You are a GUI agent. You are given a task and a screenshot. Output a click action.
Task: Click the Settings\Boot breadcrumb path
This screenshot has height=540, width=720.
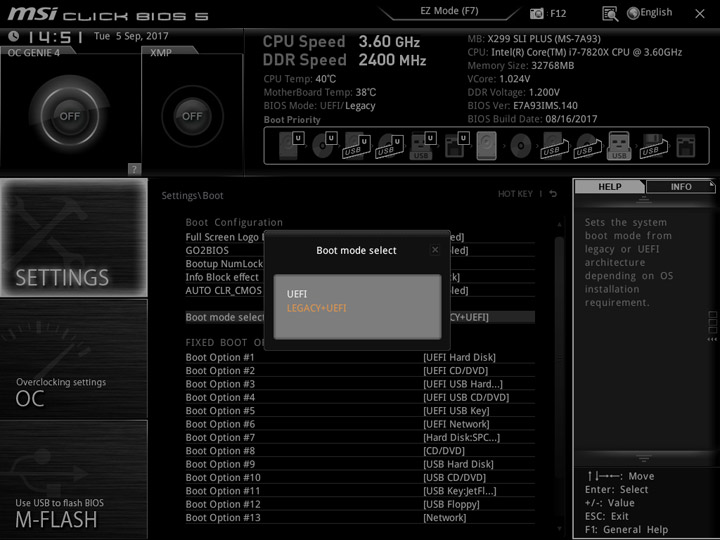[x=192, y=196]
